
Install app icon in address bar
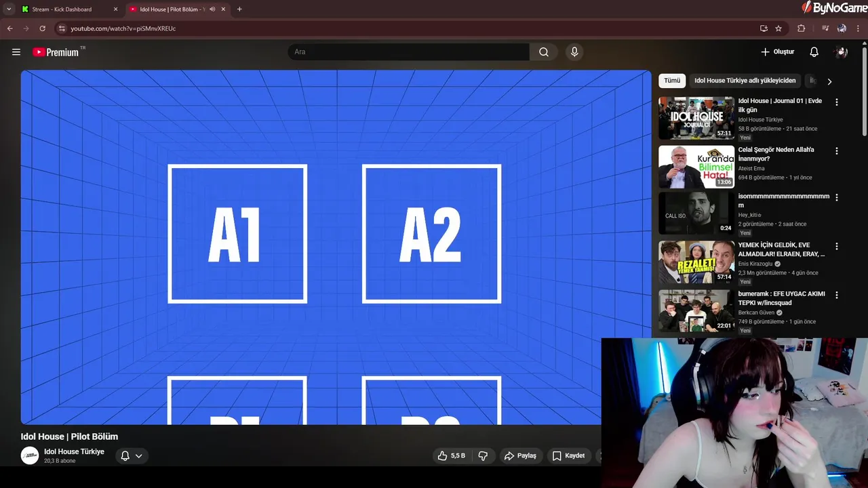point(764,28)
